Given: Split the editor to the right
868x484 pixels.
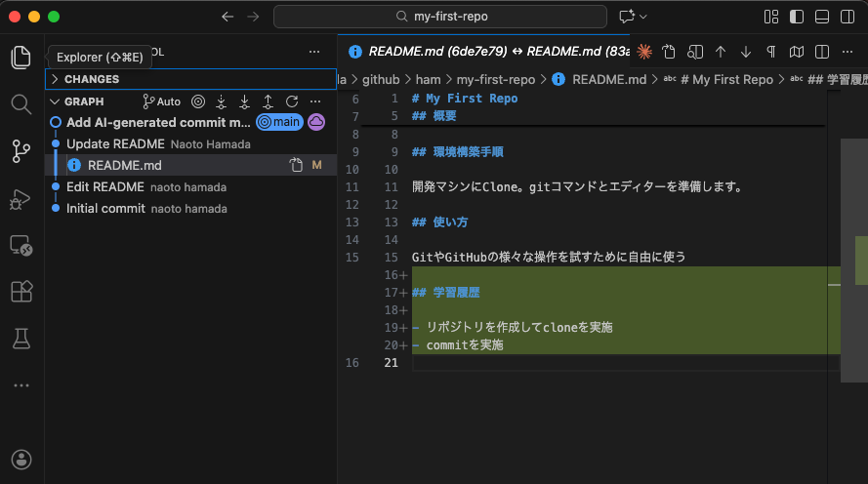Looking at the screenshot, I should tap(822, 52).
